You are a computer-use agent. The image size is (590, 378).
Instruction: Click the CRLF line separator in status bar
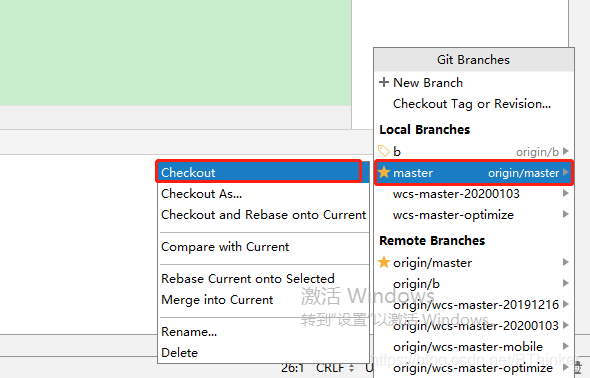[x=335, y=368]
